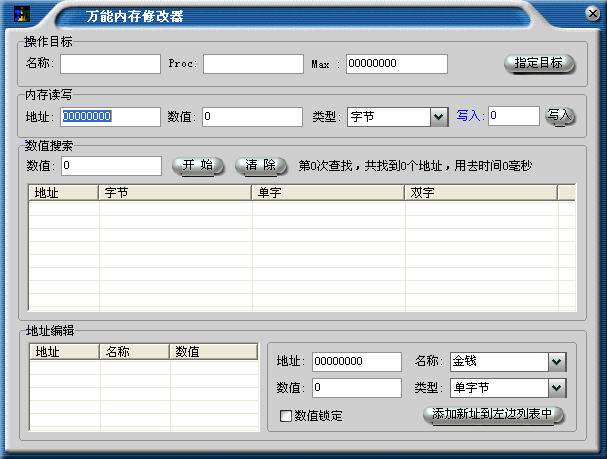
Task: Focus the Proc input field
Action: tap(253, 64)
